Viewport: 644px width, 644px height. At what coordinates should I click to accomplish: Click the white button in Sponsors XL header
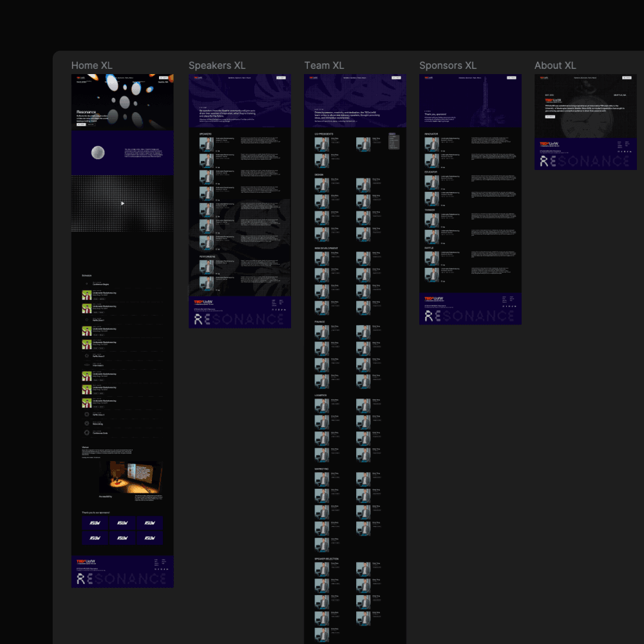pyautogui.click(x=511, y=78)
